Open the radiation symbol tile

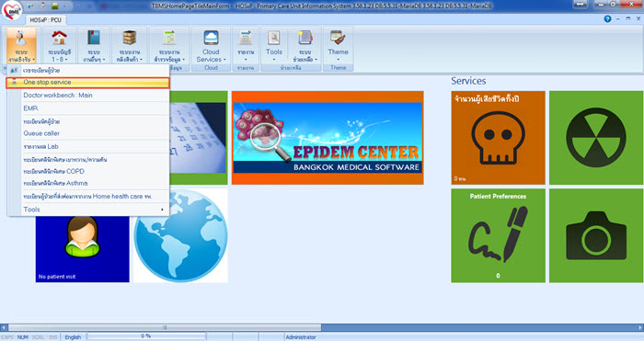tap(596, 138)
